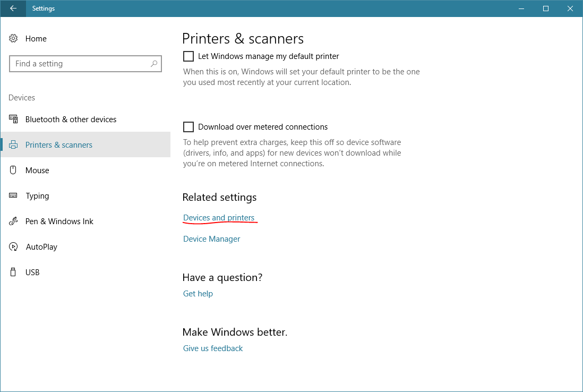Open the Home settings page
583x392 pixels.
[36, 39]
